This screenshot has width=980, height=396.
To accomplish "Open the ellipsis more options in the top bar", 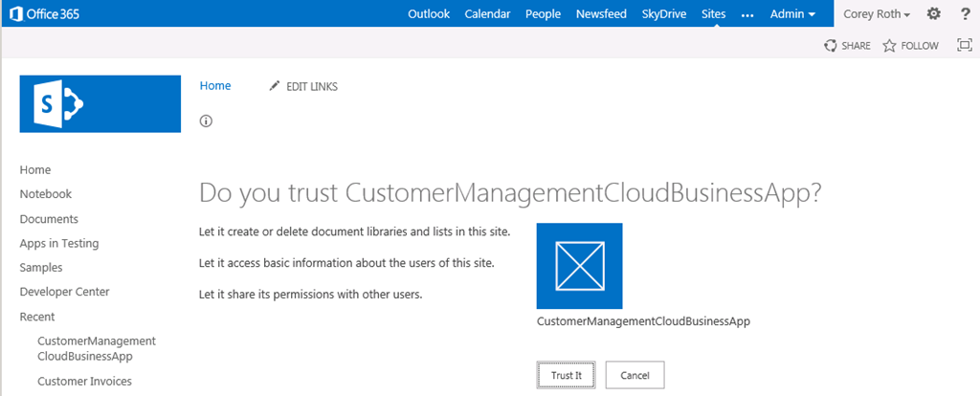I will click(747, 14).
